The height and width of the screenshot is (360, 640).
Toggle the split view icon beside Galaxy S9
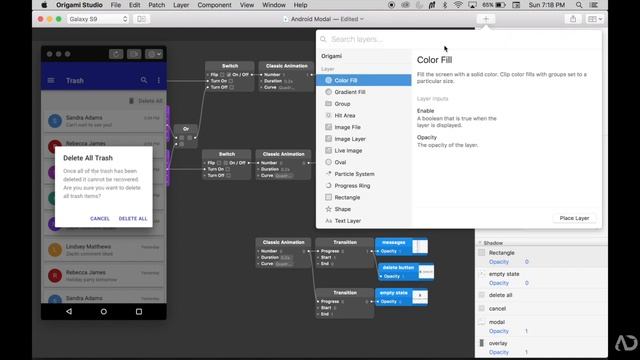[x=141, y=19]
